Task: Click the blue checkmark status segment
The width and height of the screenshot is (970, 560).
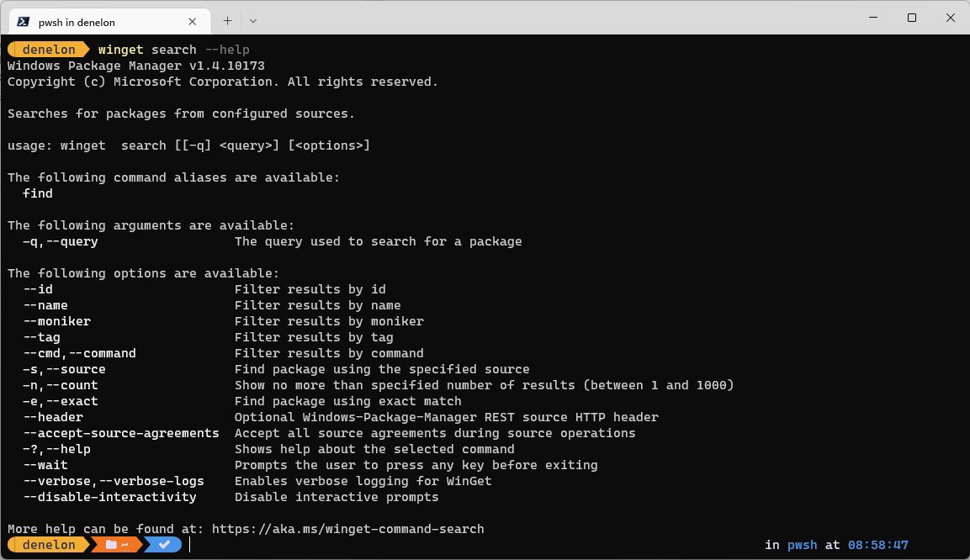Action: tap(164, 545)
